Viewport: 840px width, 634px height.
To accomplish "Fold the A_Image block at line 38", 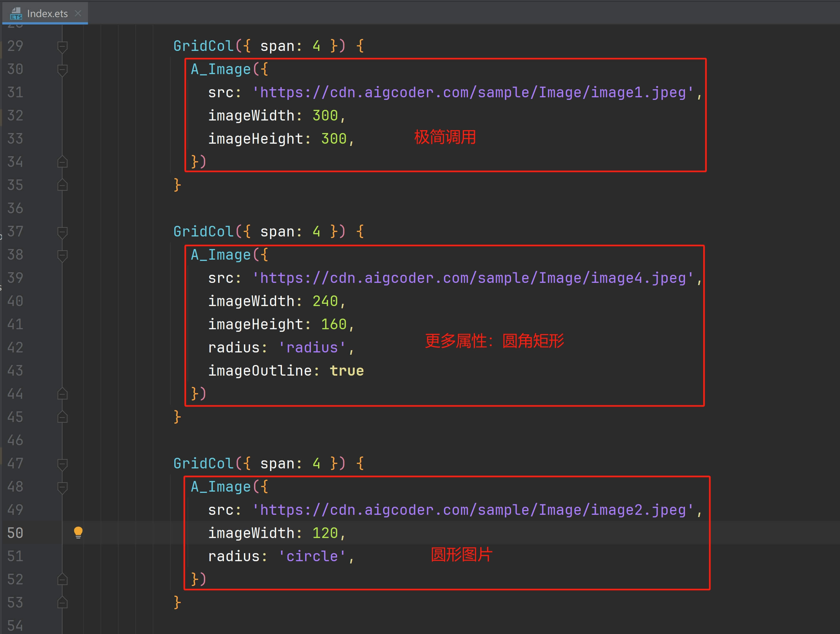I will pyautogui.click(x=62, y=255).
